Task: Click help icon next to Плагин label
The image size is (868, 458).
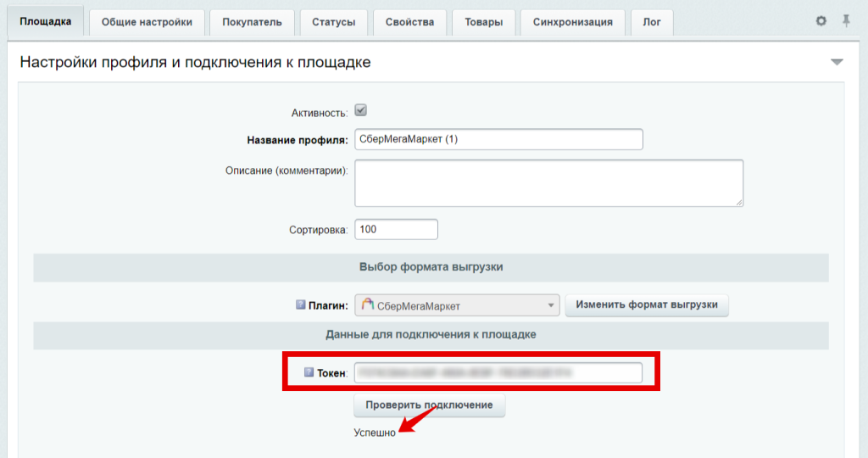Action: [301, 304]
